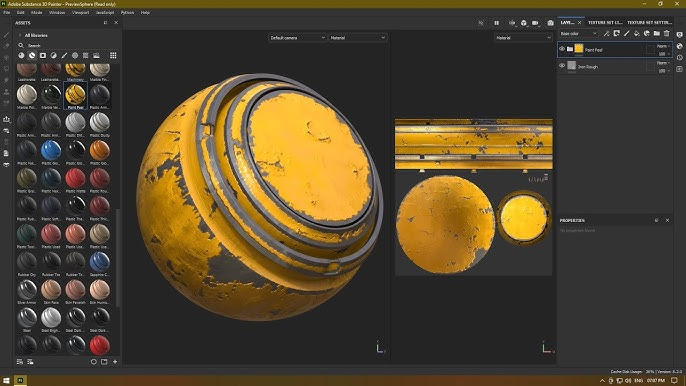The width and height of the screenshot is (686, 386).
Task: Filter assets by Brushes
Action: click(x=64, y=56)
